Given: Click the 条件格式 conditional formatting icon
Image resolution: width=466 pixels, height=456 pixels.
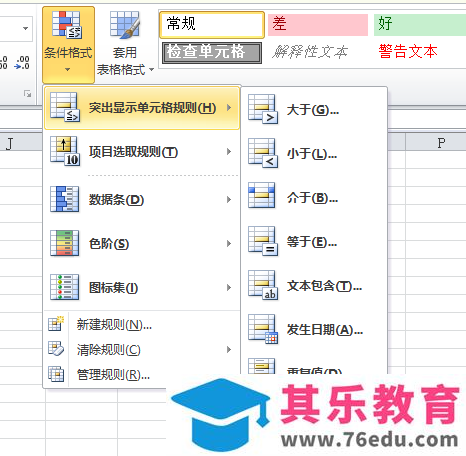Looking at the screenshot, I should pos(67,25).
